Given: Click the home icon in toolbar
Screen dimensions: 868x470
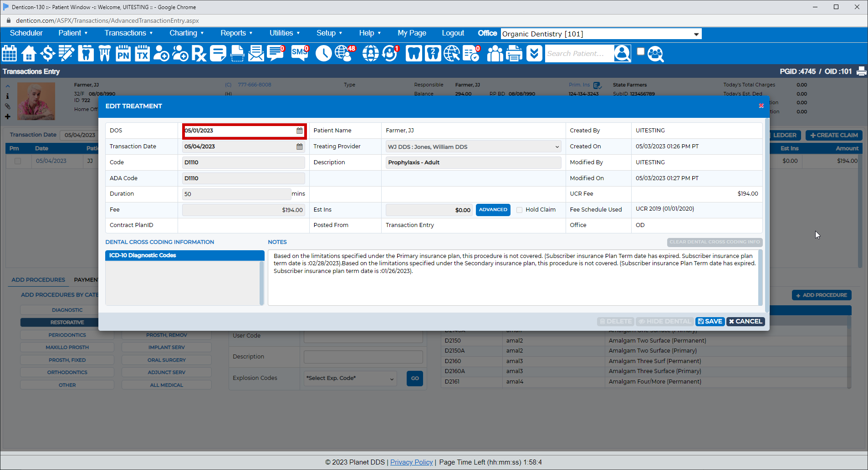Looking at the screenshot, I should coord(29,54).
